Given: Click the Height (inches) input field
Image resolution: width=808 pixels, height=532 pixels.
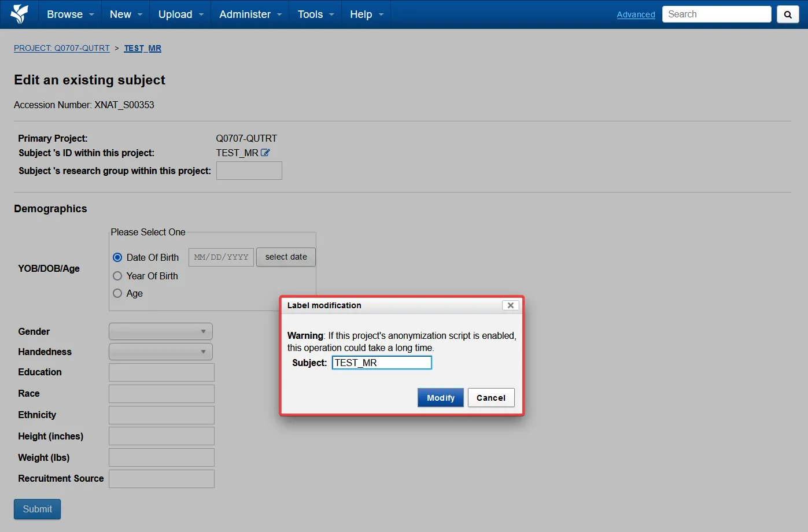Looking at the screenshot, I should [161, 436].
